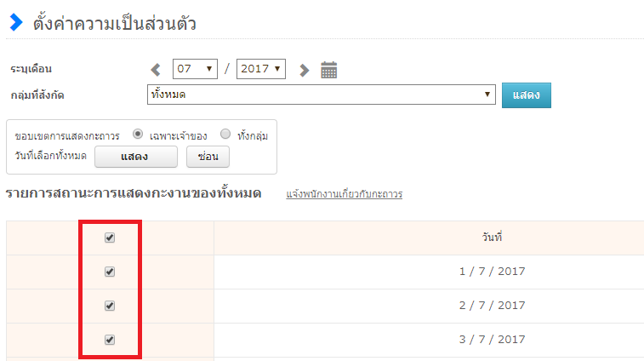Uncheck the checkbox for 3 / 7 / 2017
The width and height of the screenshot is (644, 361).
[110, 340]
